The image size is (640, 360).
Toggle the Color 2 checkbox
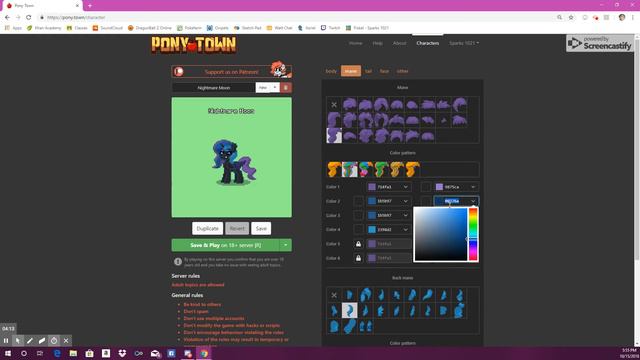click(x=358, y=201)
